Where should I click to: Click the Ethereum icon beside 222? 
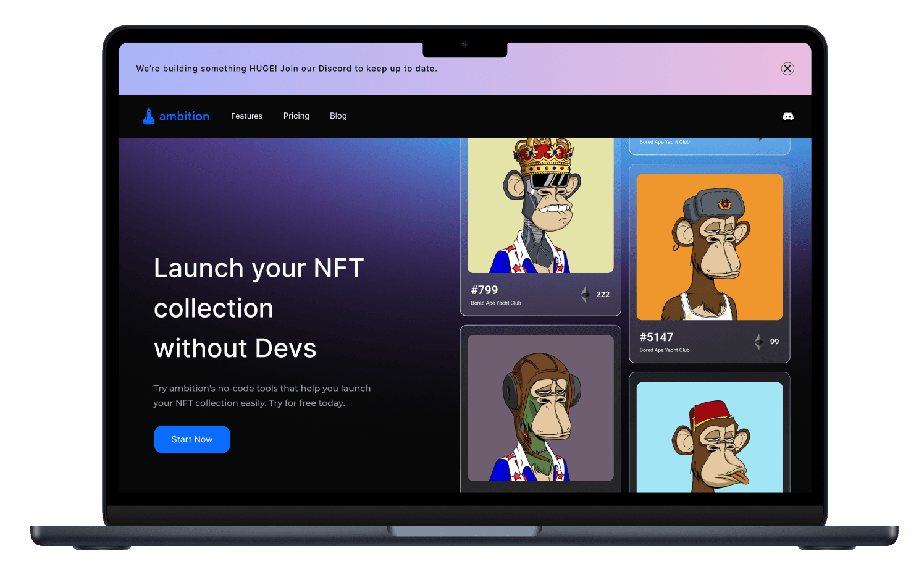coord(585,295)
